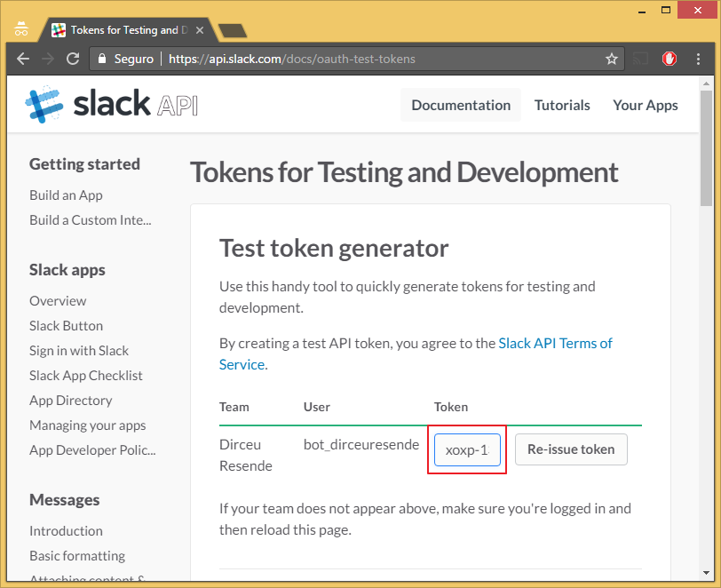Screen dimensions: 721x588
Task: Click the User column header
Action: coord(317,407)
